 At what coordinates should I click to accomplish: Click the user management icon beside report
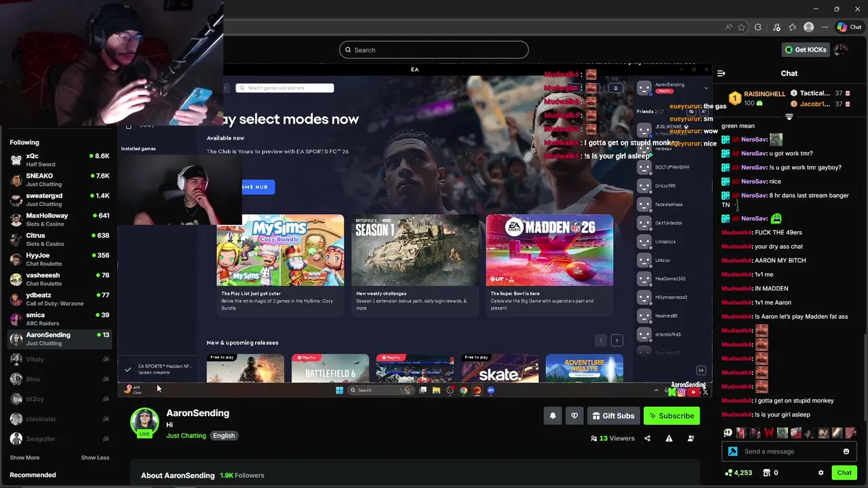(x=690, y=439)
